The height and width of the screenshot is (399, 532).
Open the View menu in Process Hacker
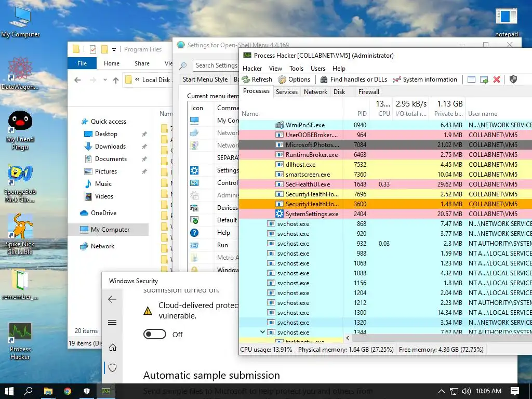pos(275,69)
